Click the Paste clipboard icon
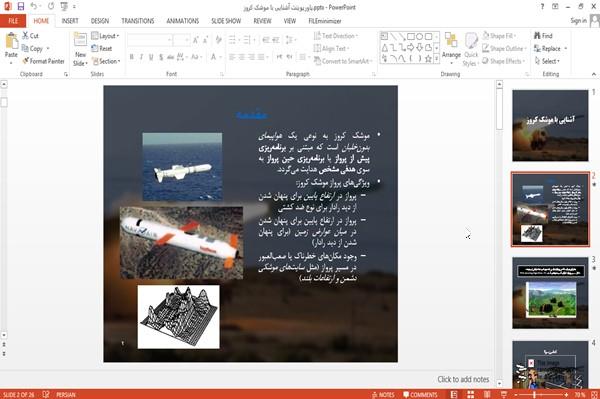The image size is (600, 399). coord(11,41)
